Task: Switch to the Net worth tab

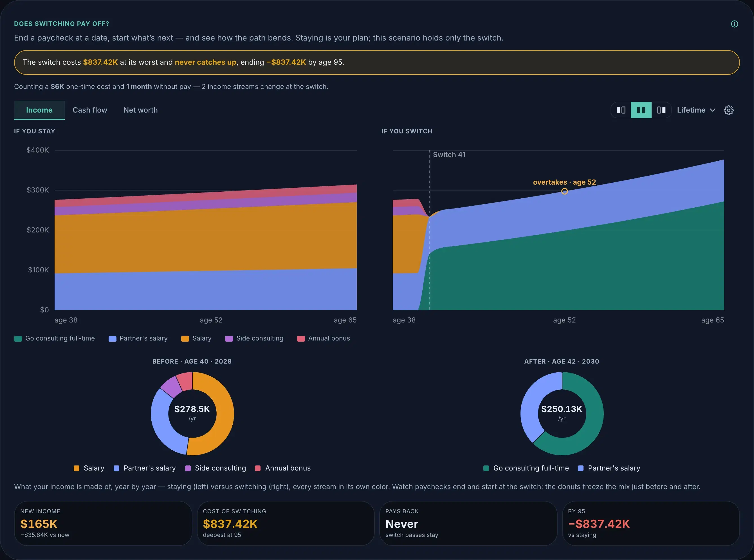Action: [140, 110]
